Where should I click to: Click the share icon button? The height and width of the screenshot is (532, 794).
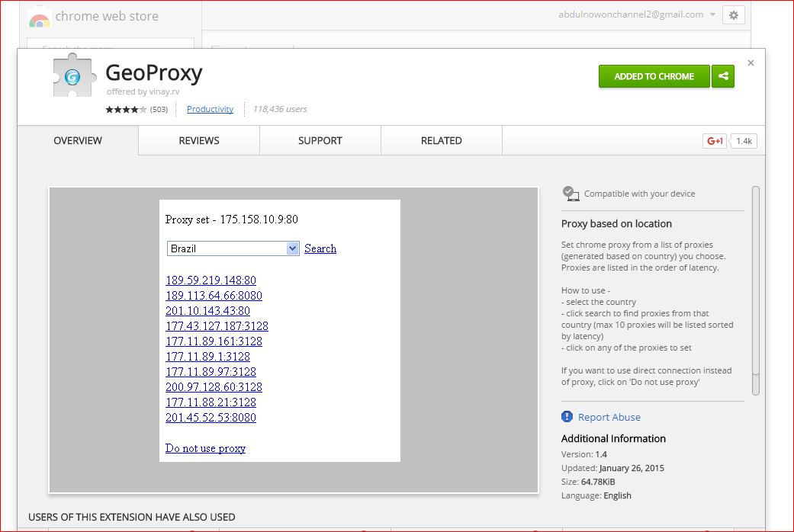(723, 76)
